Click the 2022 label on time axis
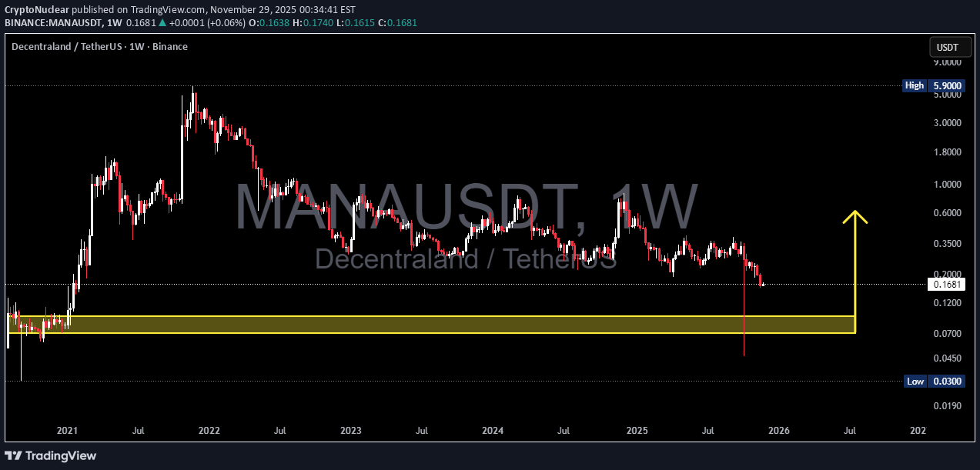 pyautogui.click(x=209, y=432)
